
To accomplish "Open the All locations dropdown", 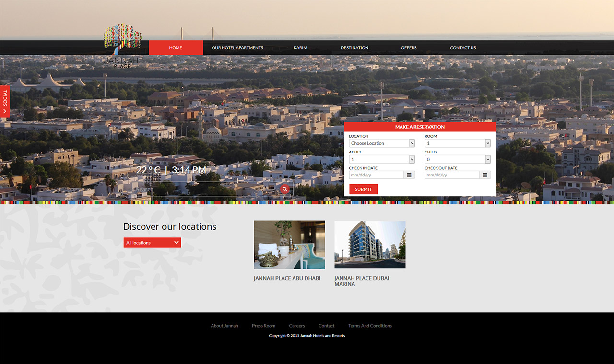I will pyautogui.click(x=152, y=243).
